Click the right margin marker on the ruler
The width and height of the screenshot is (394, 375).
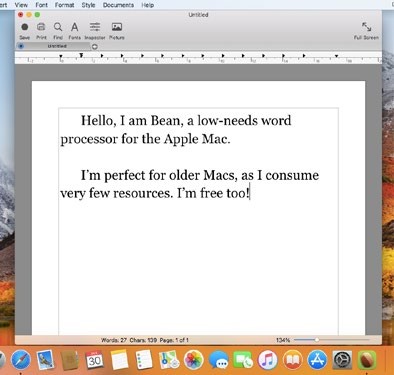[337, 56]
